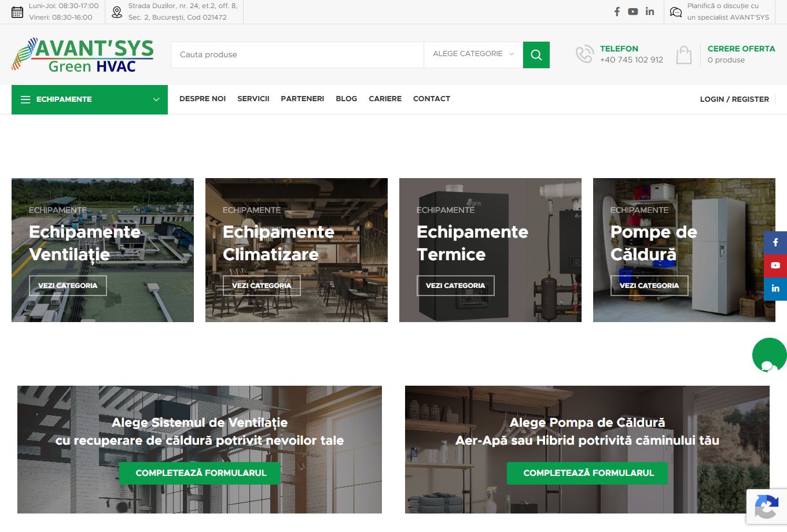
Task: Click the Strada Duzilor address text
Action: coord(183,12)
